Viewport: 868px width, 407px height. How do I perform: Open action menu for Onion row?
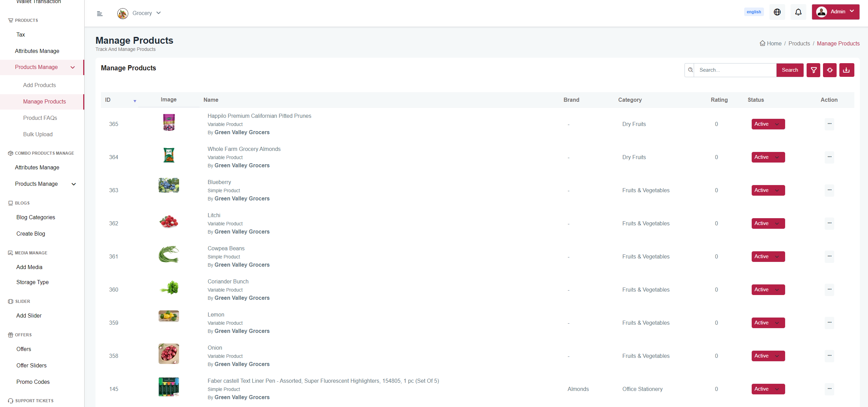tap(829, 356)
